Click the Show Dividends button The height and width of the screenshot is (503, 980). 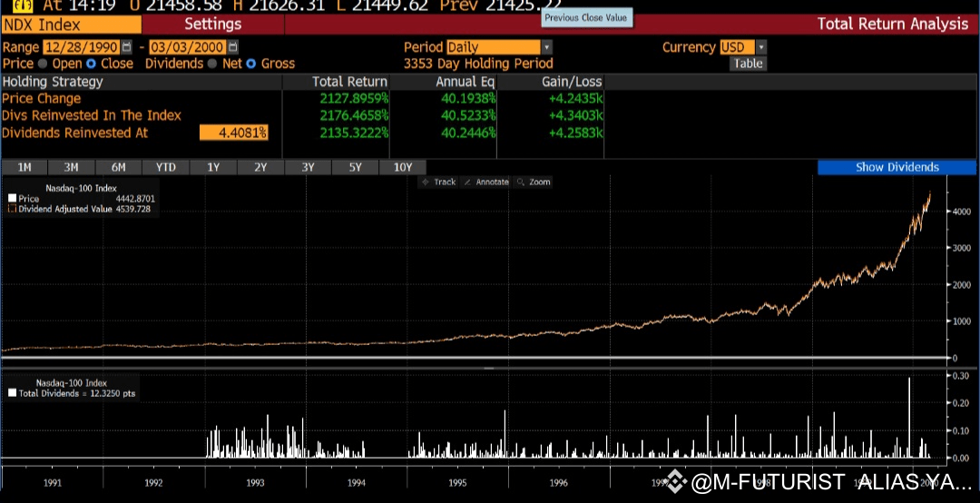(x=897, y=167)
